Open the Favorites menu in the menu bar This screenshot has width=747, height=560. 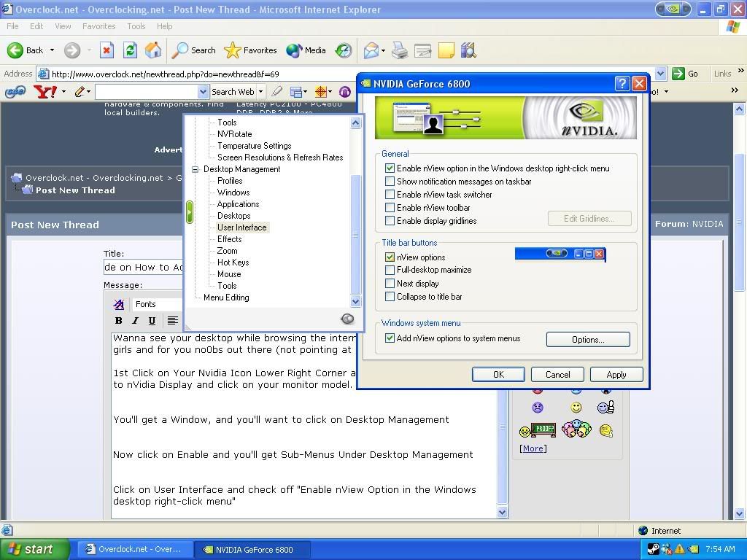(98, 26)
